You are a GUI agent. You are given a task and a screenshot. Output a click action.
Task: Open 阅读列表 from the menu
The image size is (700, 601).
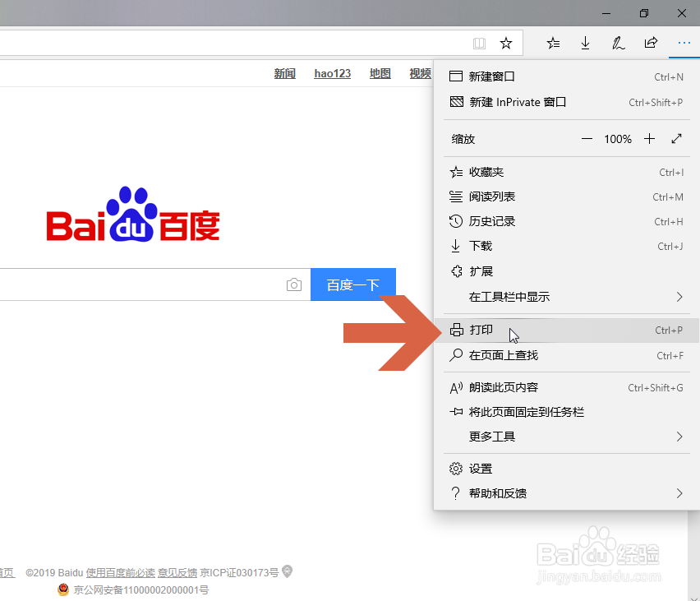pyautogui.click(x=567, y=196)
